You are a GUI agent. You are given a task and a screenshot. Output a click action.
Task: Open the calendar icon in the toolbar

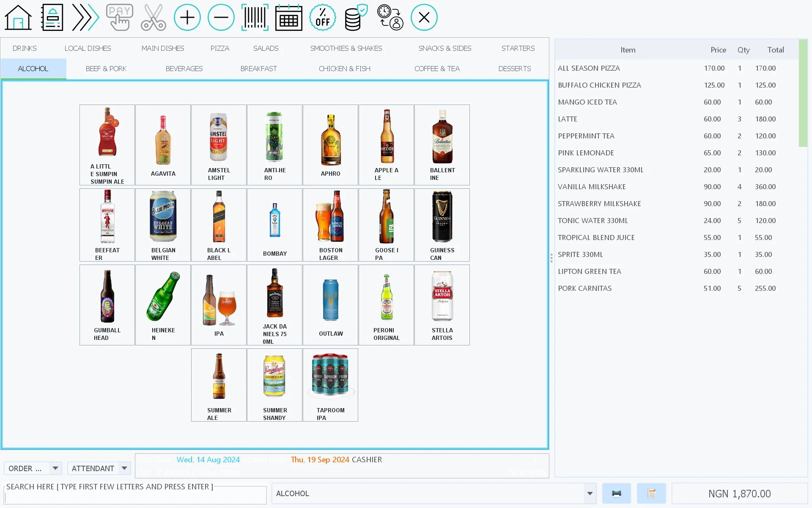coord(288,17)
